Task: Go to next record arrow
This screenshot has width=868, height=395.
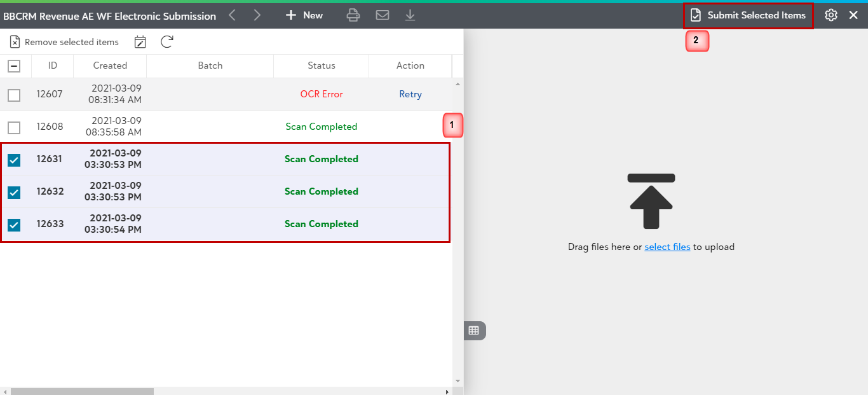Action: tap(257, 15)
